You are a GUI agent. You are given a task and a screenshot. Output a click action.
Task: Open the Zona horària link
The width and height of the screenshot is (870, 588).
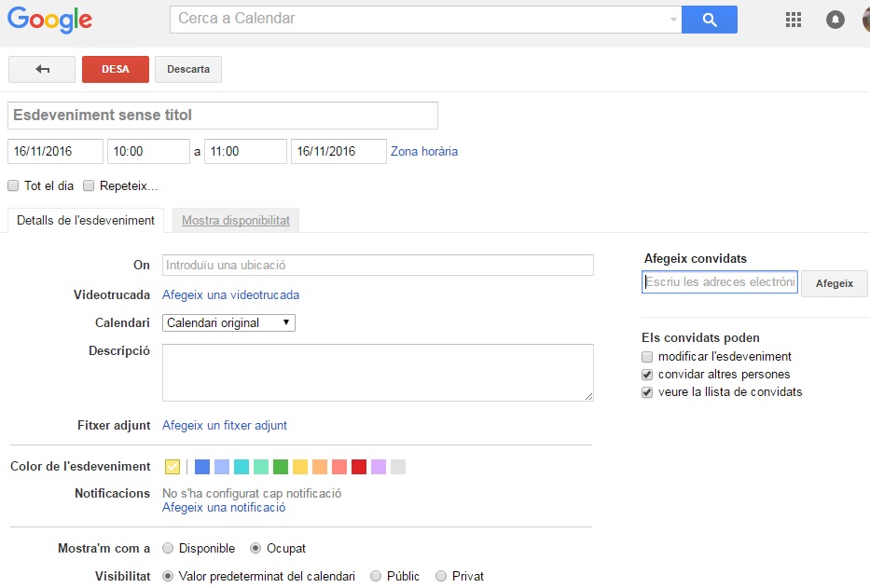pyautogui.click(x=424, y=152)
